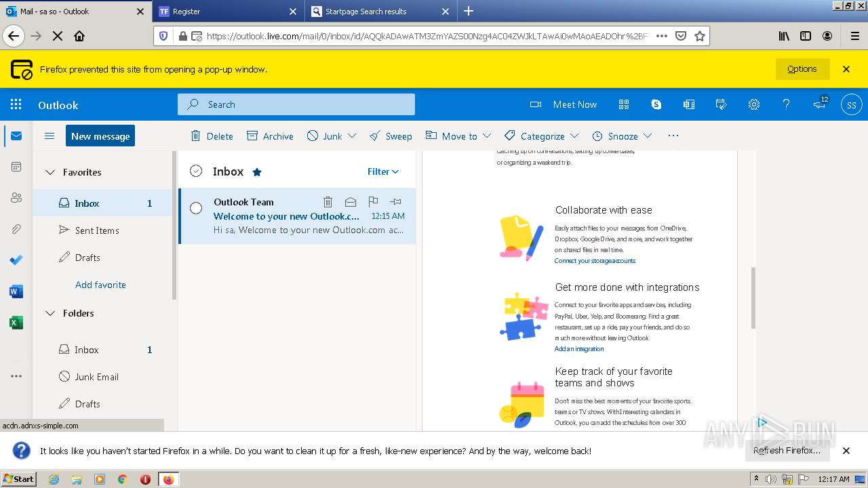Image resolution: width=868 pixels, height=488 pixels.
Task: Collapse the Favorites section
Action: 50,172
